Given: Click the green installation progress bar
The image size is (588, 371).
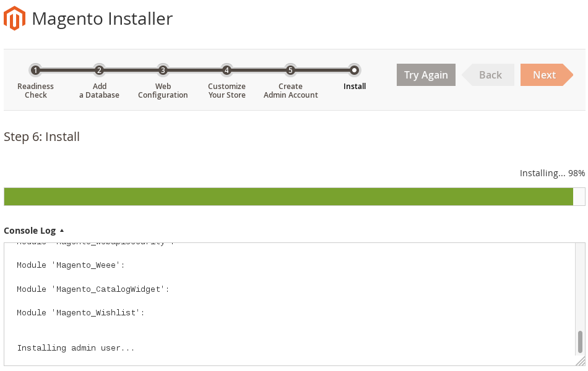Looking at the screenshot, I should tap(288, 197).
